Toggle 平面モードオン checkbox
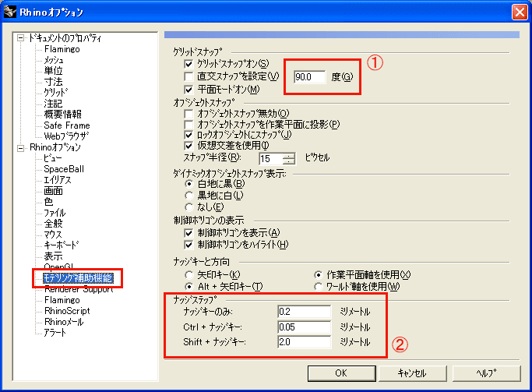Viewport: 532px width, 392px height. pyautogui.click(x=188, y=90)
